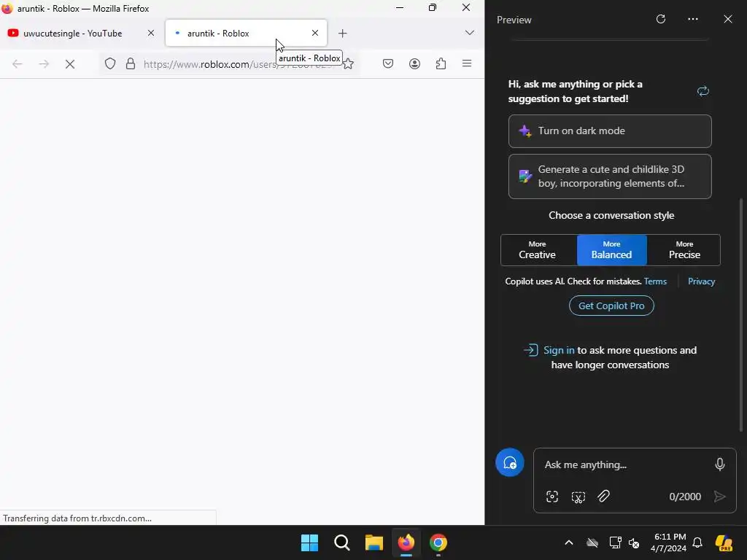The image size is (747, 560).
Task: Toggle Copilot Preview taskbar icon
Action: (724, 542)
